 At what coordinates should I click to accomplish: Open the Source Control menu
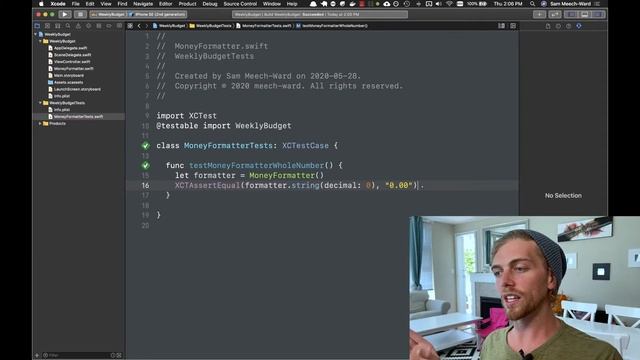(x=240, y=4)
